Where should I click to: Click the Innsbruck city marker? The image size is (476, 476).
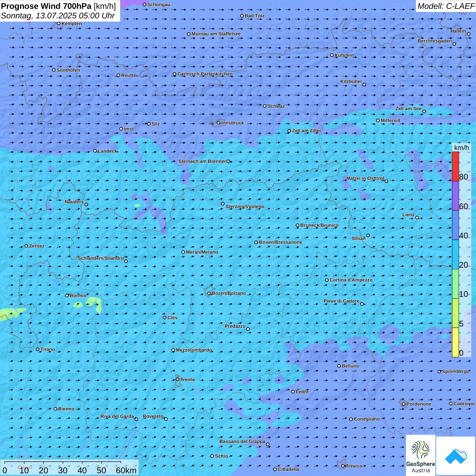(x=219, y=123)
